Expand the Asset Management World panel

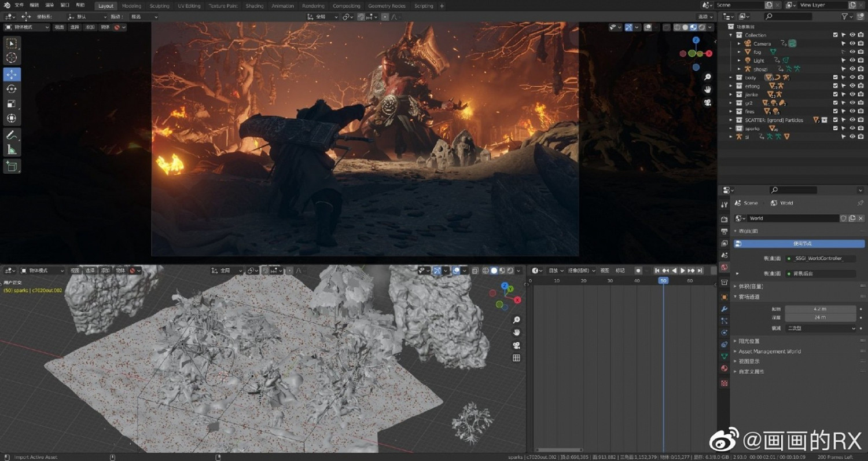770,352
